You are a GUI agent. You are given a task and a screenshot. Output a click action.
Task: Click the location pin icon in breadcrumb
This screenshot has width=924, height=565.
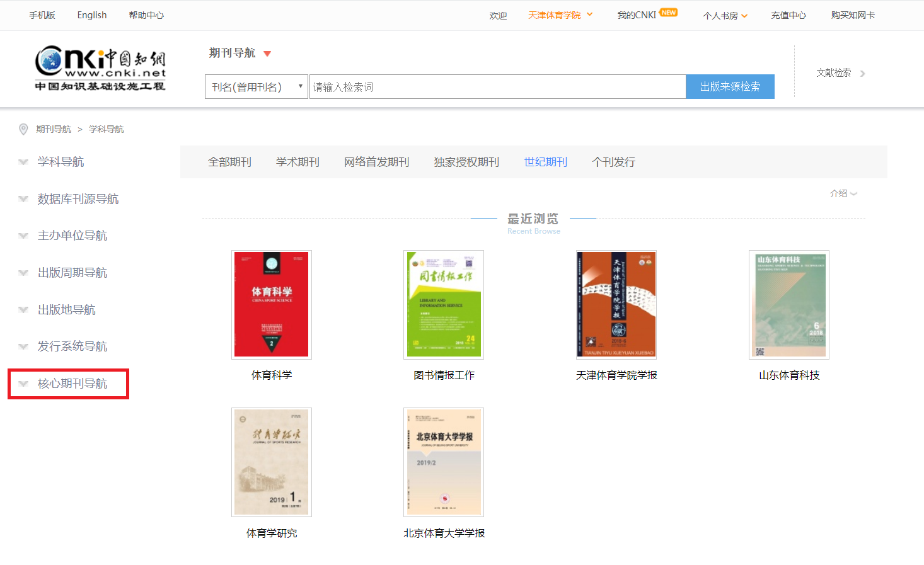23,129
